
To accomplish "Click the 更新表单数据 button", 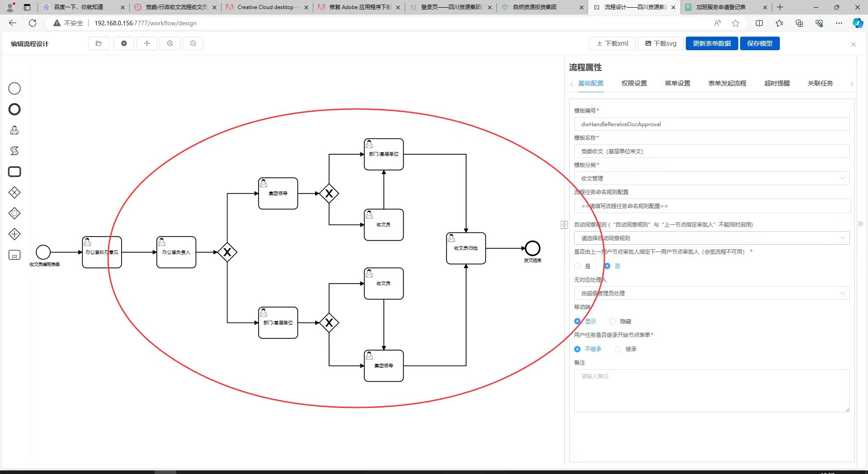I will 712,43.
